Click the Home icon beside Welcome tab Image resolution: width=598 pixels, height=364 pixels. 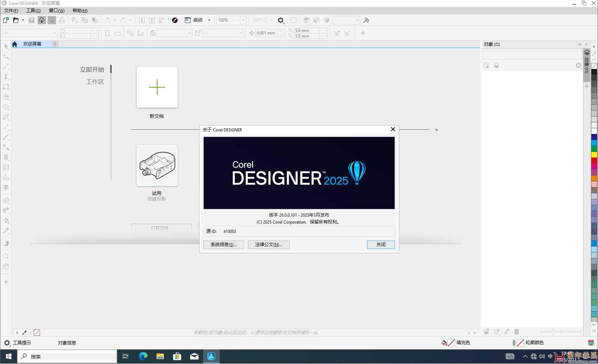[x=15, y=44]
